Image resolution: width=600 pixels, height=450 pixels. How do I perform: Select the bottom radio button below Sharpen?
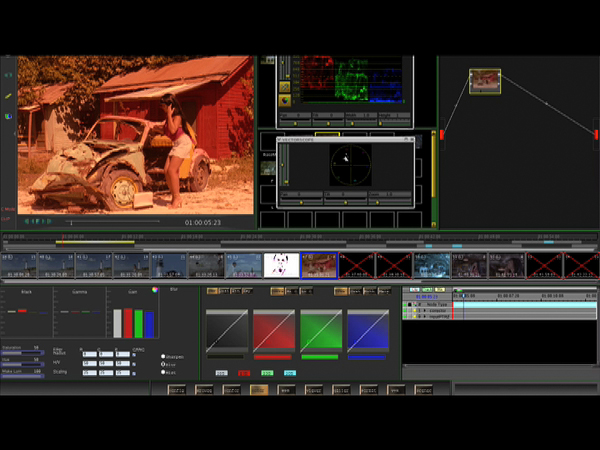163,372
